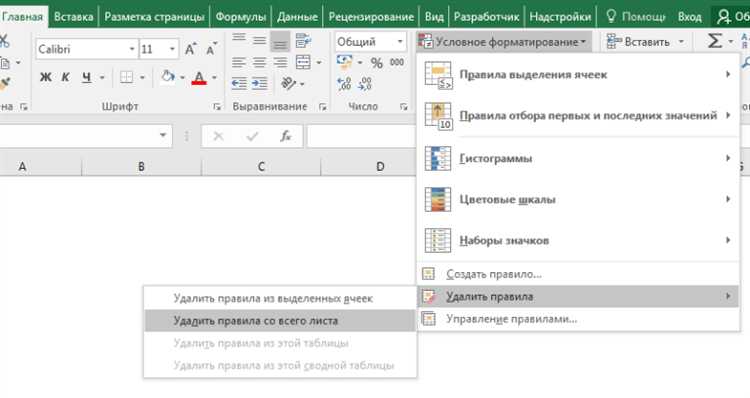Choose Создать правило... menu item
750x398 pixels.
[x=578, y=274]
